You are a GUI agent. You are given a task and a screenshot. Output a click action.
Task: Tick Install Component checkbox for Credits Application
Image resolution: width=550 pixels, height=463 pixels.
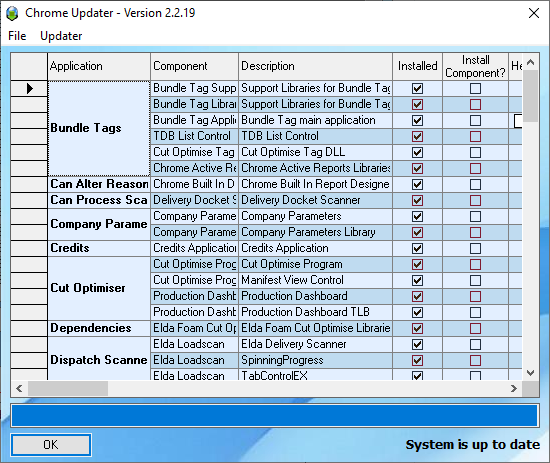click(x=475, y=248)
